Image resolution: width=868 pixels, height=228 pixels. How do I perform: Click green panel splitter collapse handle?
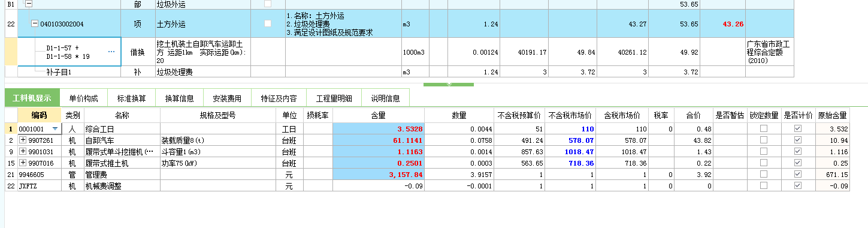(448, 85)
